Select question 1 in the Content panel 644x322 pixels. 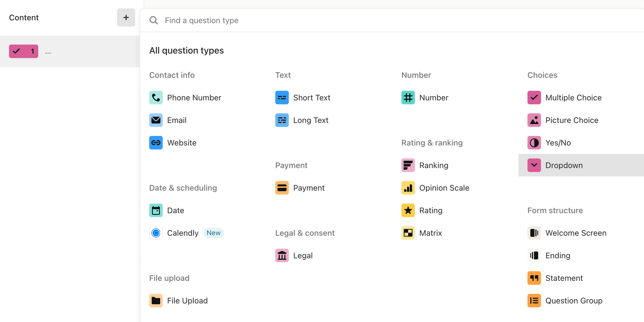[24, 51]
